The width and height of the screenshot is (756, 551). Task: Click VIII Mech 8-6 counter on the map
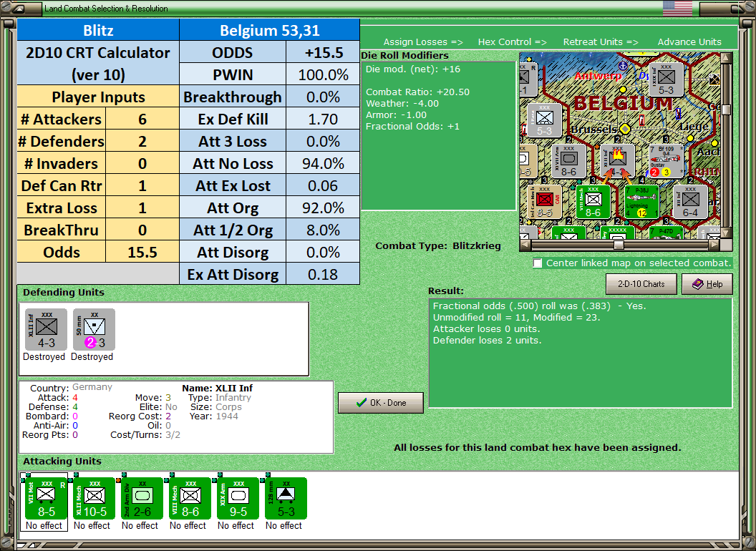coord(593,202)
